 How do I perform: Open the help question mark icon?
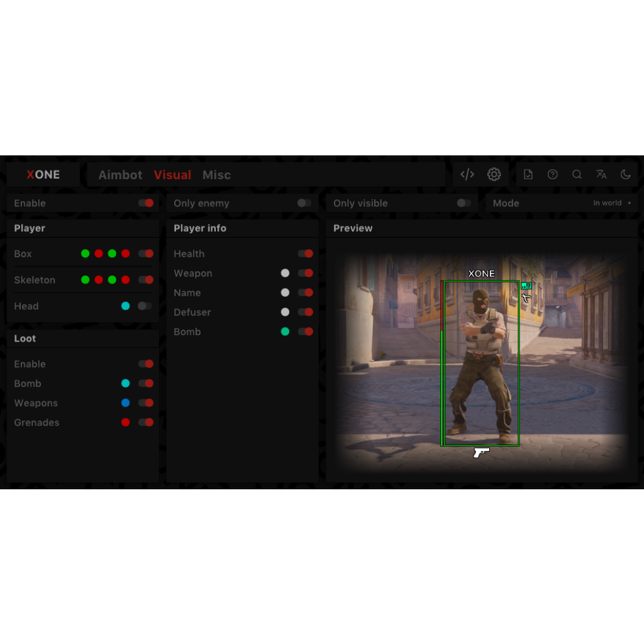(x=552, y=175)
